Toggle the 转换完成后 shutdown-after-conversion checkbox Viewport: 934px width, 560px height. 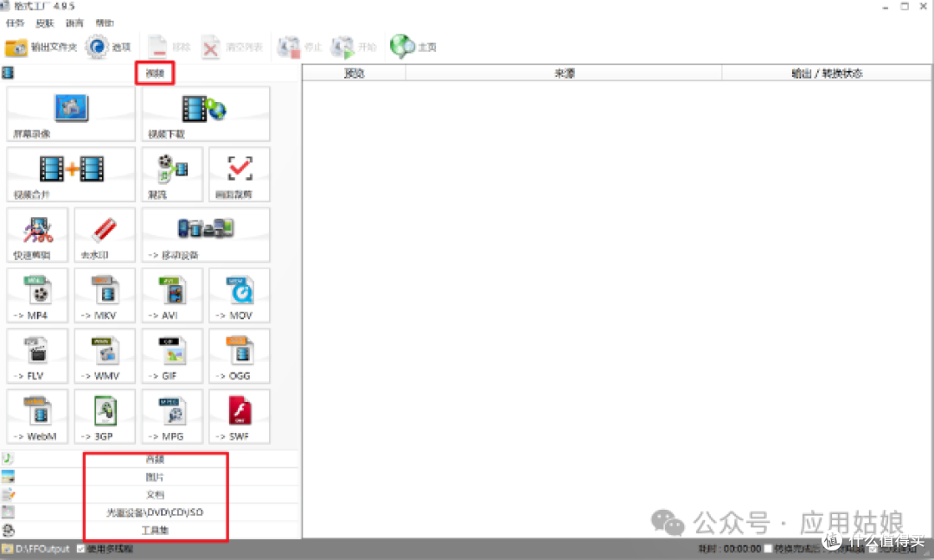(x=769, y=549)
